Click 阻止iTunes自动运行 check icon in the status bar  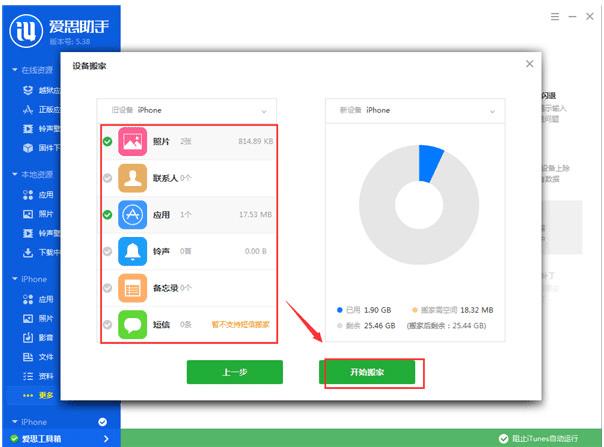(503, 439)
